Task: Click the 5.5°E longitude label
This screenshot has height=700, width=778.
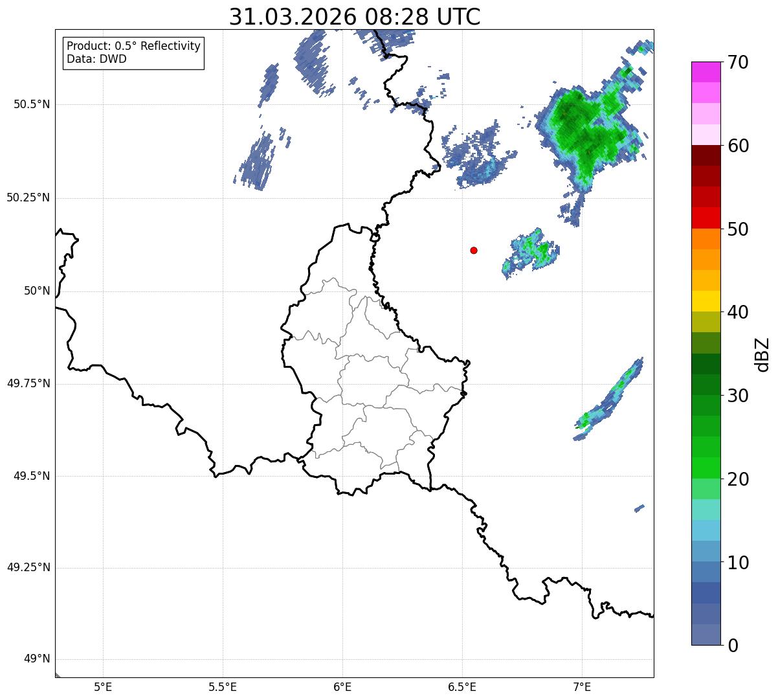Action: pyautogui.click(x=223, y=687)
